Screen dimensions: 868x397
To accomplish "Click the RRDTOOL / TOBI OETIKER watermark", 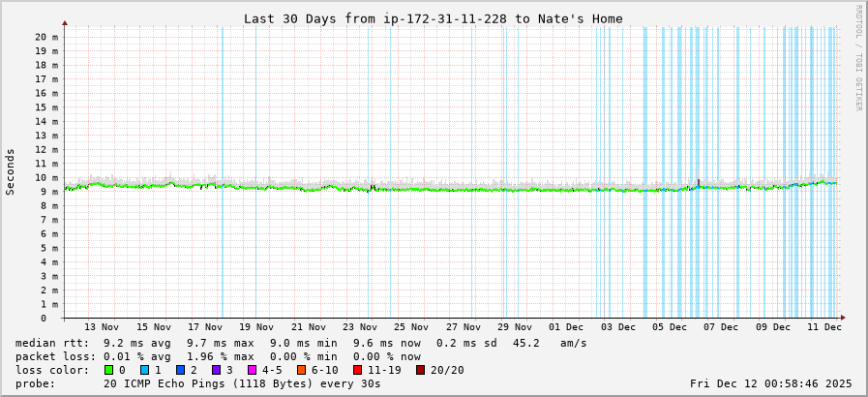I will point(857,58).
